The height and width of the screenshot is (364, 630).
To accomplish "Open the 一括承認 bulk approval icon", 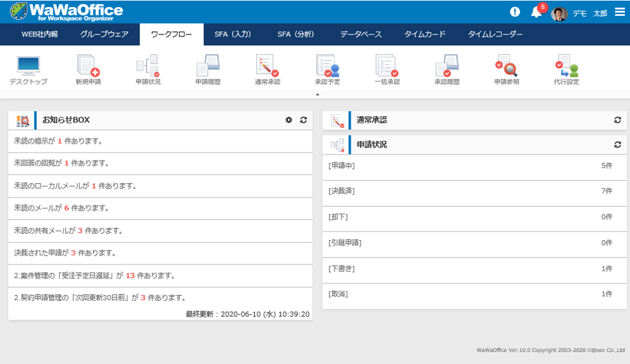I will tap(387, 69).
